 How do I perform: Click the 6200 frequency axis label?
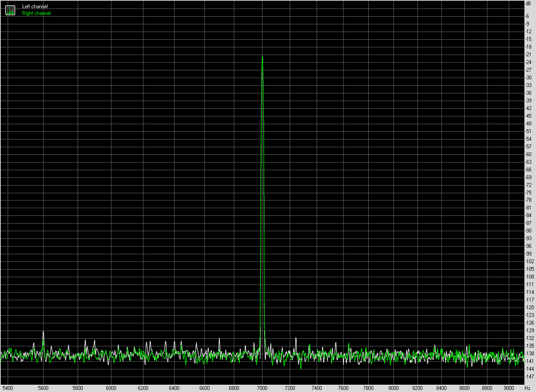[x=143, y=388]
